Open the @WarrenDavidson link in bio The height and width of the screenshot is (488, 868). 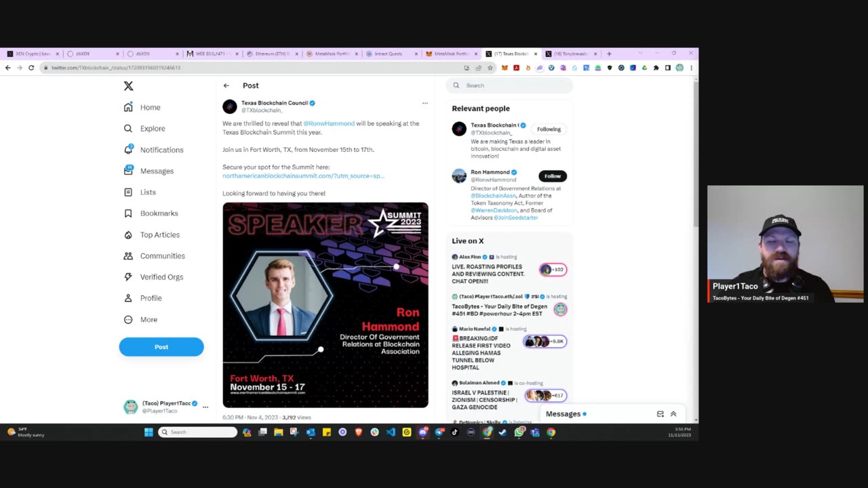pyautogui.click(x=494, y=211)
